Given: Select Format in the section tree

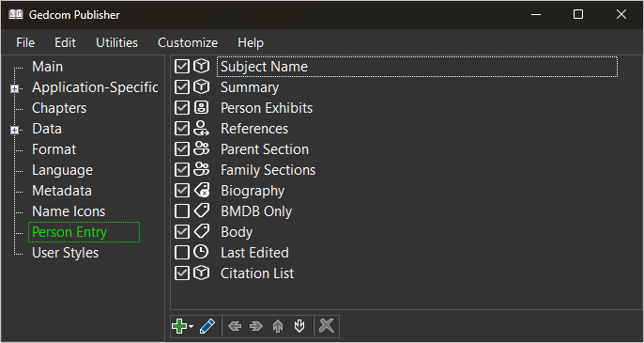Looking at the screenshot, I should 54,149.
